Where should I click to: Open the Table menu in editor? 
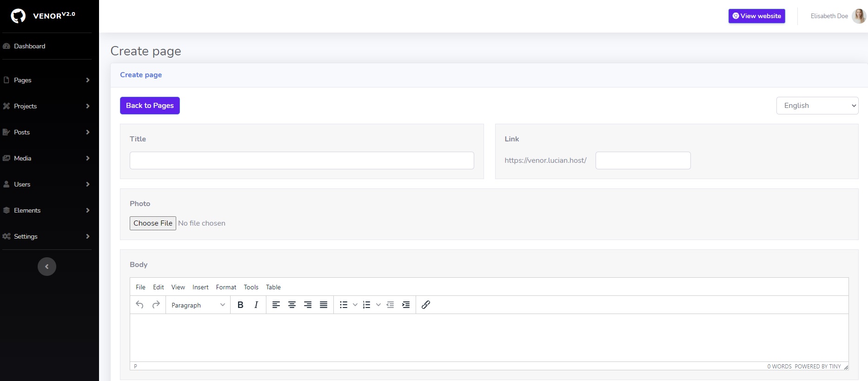pyautogui.click(x=273, y=287)
